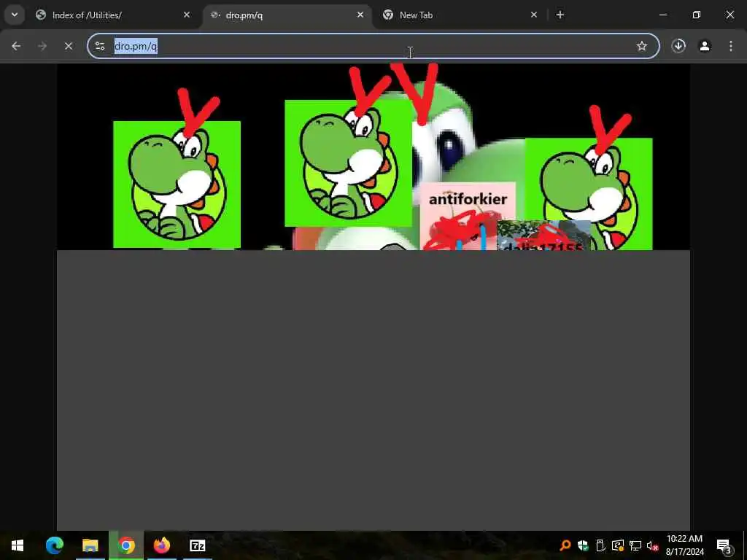The height and width of the screenshot is (560, 747).
Task: Select Google Chrome taskbar icon
Action: [x=126, y=545]
